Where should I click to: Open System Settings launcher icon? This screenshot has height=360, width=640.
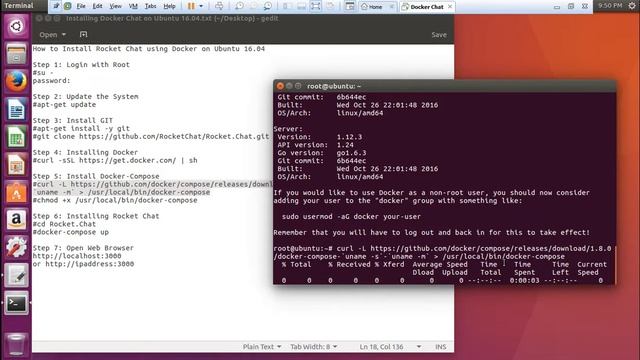coord(16,247)
